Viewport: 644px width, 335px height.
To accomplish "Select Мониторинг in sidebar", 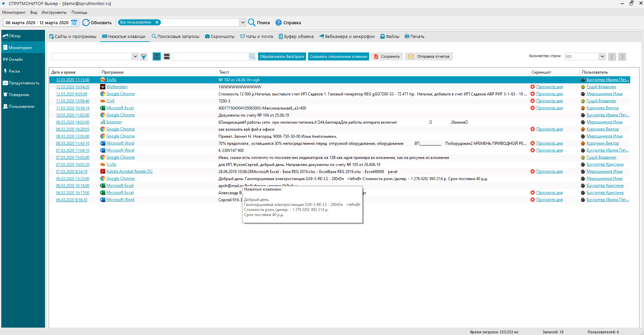I will coord(23,47).
